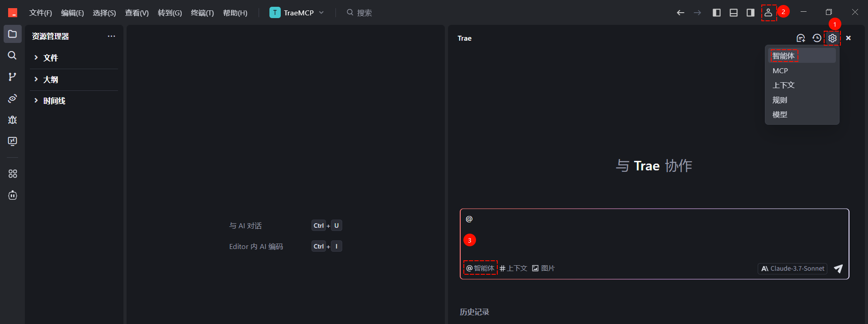Image resolution: width=868 pixels, height=324 pixels.
Task: Open the Source Control branch icon
Action: click(13, 77)
